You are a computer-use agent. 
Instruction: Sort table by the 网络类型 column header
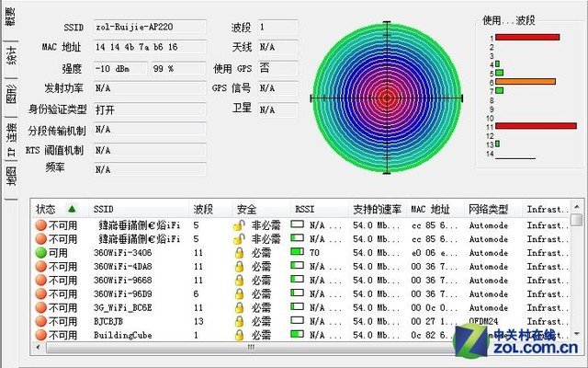[x=493, y=209]
